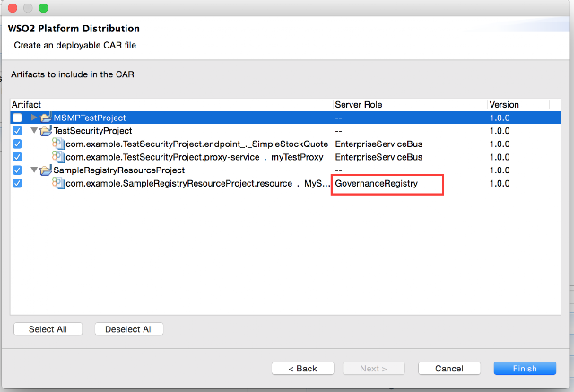
Task: Cancel the CAR file wizard
Action: [x=449, y=368]
